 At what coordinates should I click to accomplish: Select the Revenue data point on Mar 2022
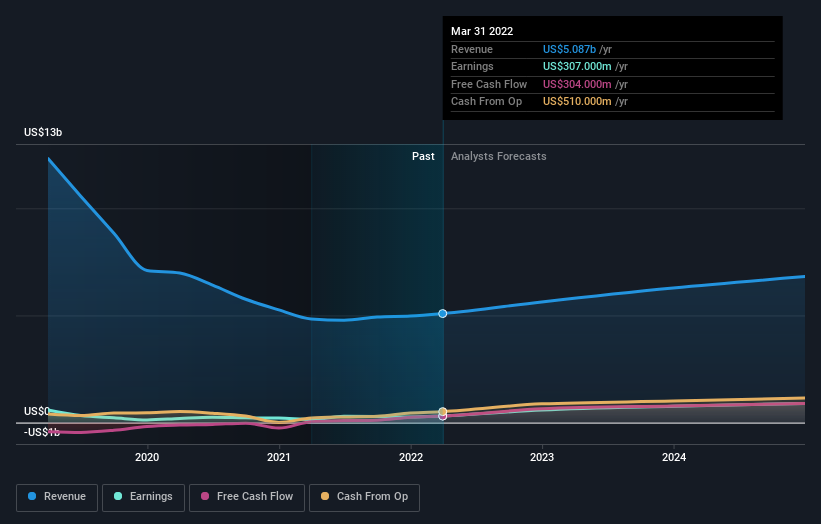[x=442, y=314]
